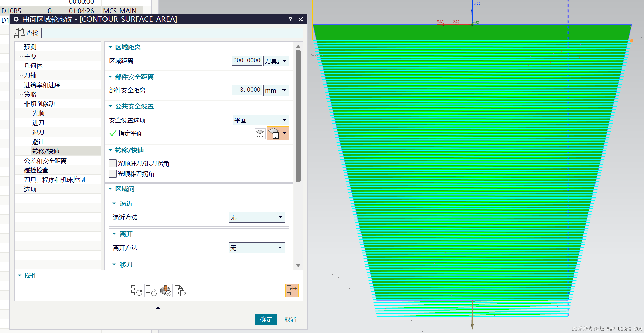Click the display points icon in 操作
This screenshot has height=333, width=644.
coord(292,291)
